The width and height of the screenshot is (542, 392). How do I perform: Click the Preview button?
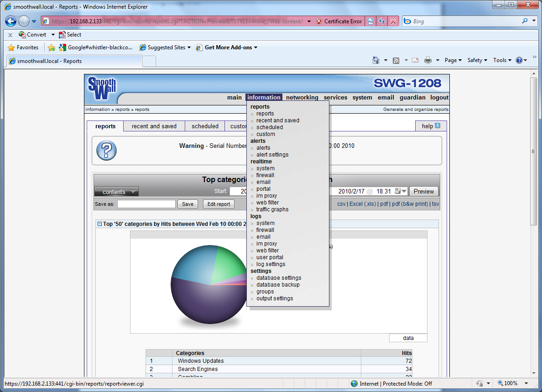423,191
